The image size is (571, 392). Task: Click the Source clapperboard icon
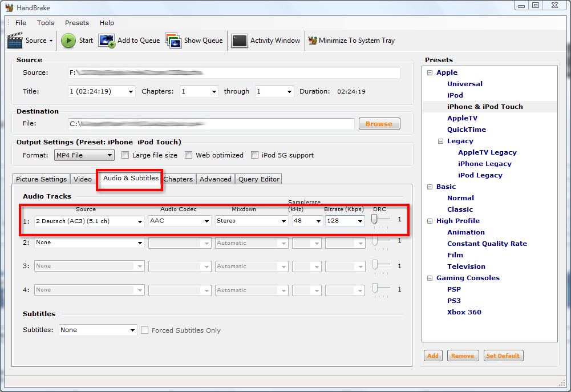coord(15,41)
